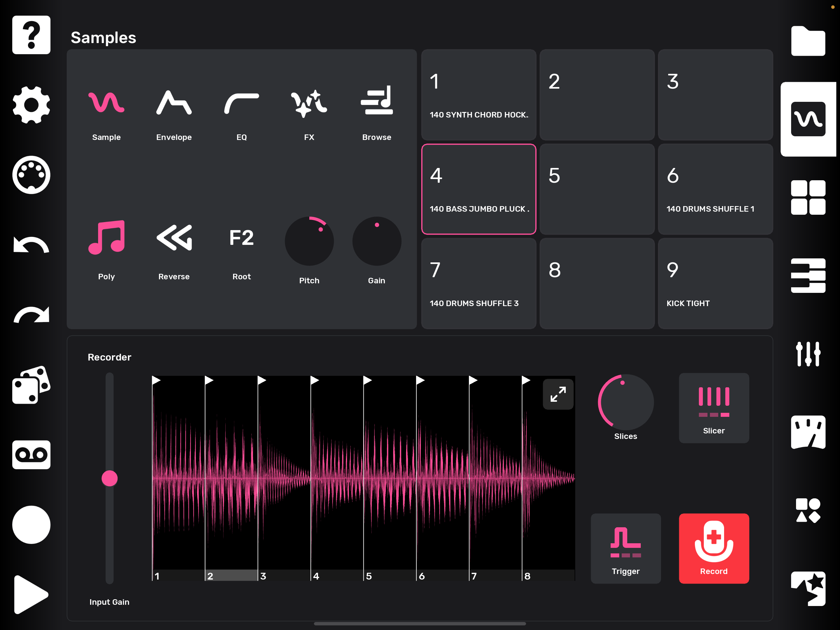Open the tape recorder icon
This screenshot has width=840, height=630.
pos(31,454)
